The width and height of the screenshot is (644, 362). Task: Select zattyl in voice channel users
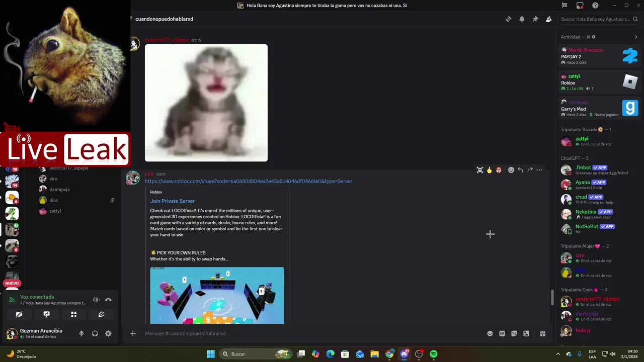coord(76,211)
